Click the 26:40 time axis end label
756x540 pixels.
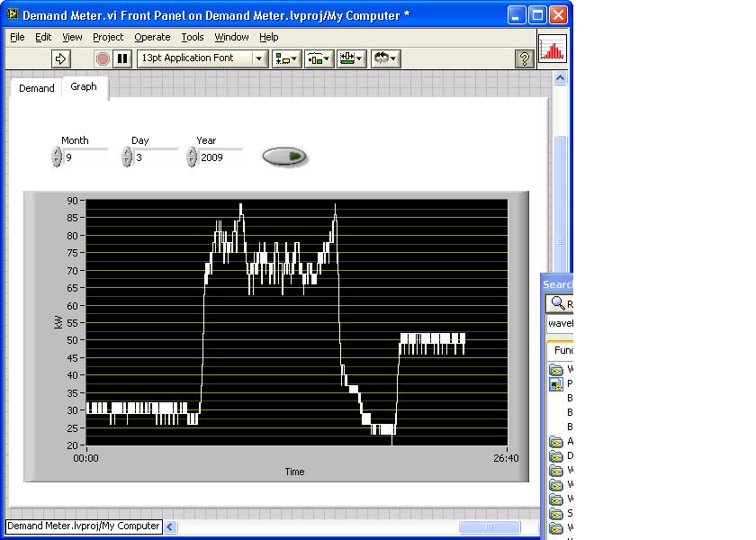[x=506, y=458]
